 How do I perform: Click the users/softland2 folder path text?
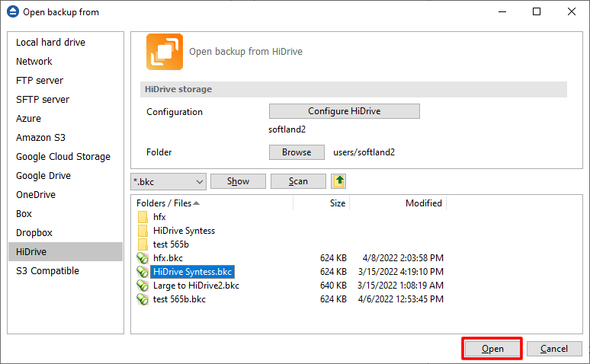coord(364,152)
